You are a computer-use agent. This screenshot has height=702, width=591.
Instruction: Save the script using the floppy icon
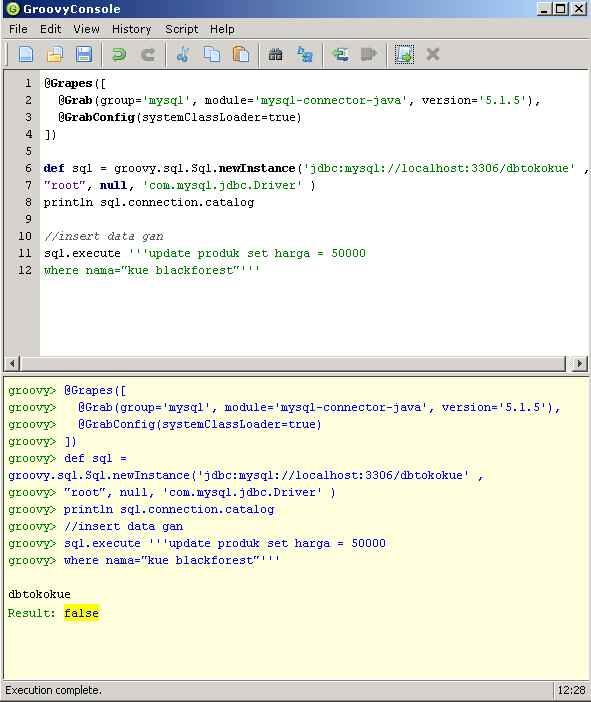click(x=84, y=55)
